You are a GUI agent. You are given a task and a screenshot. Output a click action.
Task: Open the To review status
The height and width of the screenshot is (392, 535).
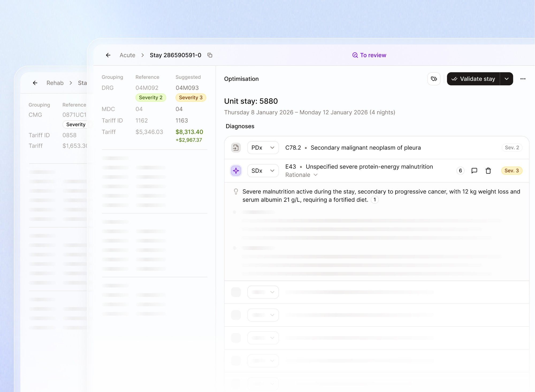[369, 55]
